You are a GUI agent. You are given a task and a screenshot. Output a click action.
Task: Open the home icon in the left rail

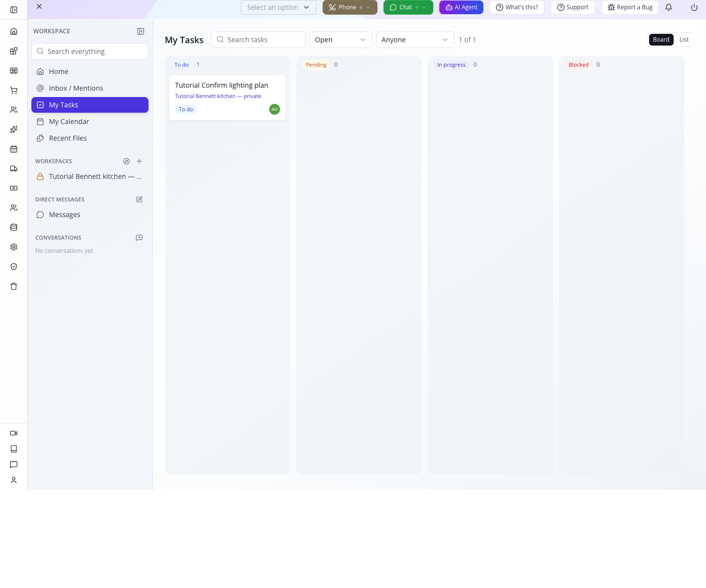[14, 31]
